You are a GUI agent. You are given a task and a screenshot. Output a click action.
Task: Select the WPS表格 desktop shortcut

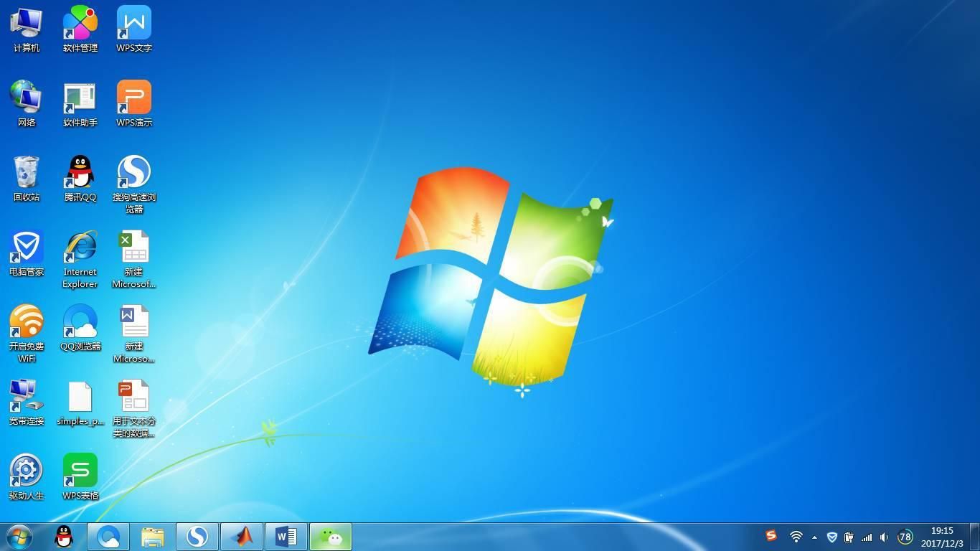click(x=80, y=477)
